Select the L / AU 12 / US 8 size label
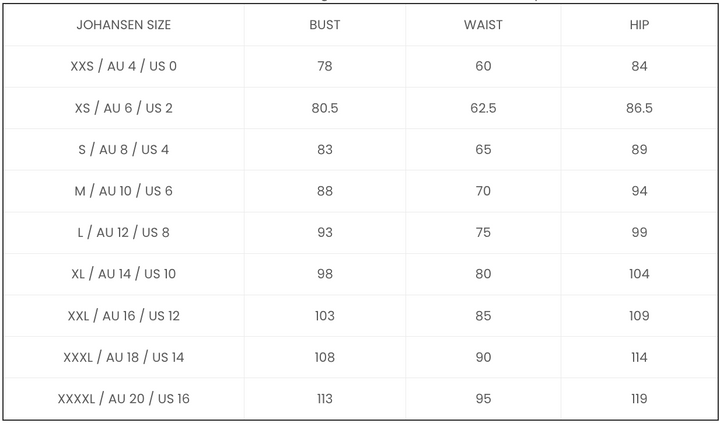The image size is (720, 426). click(124, 233)
